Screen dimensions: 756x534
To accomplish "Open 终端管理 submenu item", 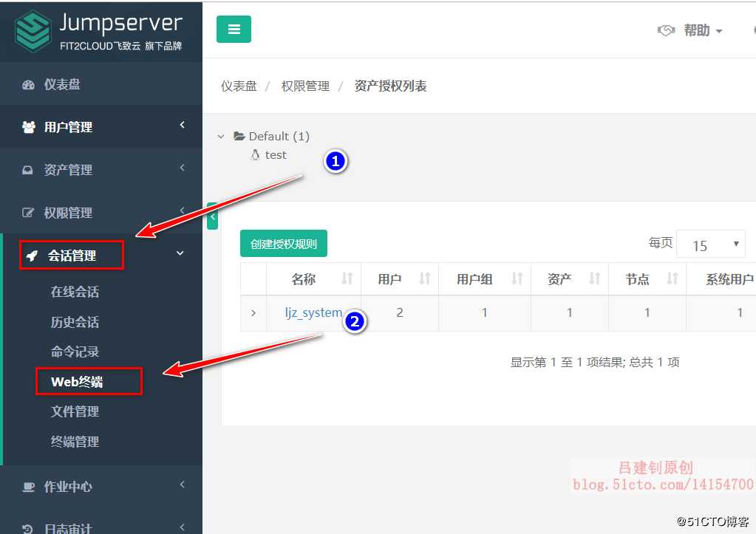I will point(75,442).
